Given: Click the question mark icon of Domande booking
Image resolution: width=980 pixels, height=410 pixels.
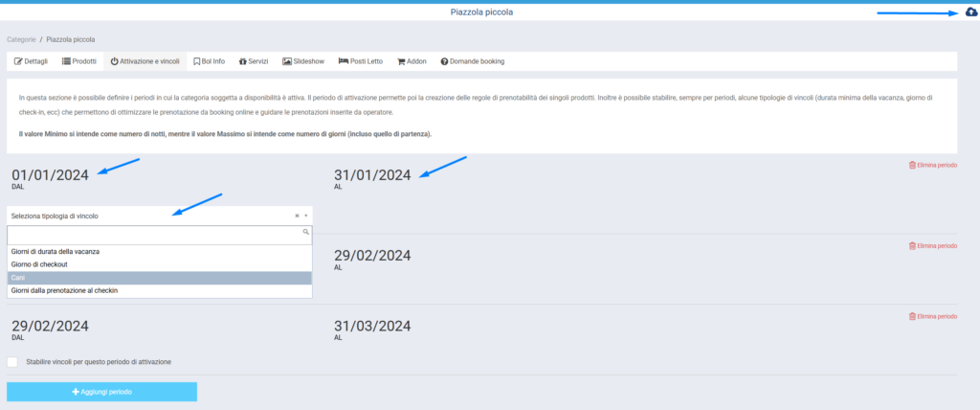Looking at the screenshot, I should 445,61.
